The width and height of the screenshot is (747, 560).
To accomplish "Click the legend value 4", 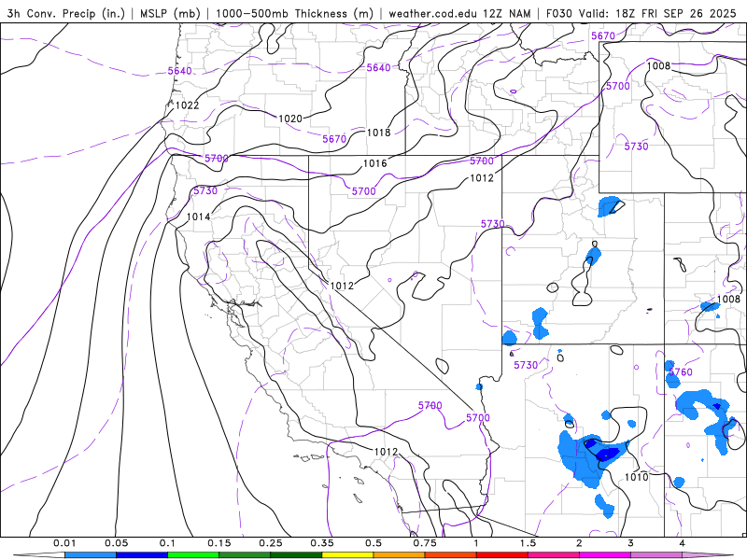I will tap(683, 543).
